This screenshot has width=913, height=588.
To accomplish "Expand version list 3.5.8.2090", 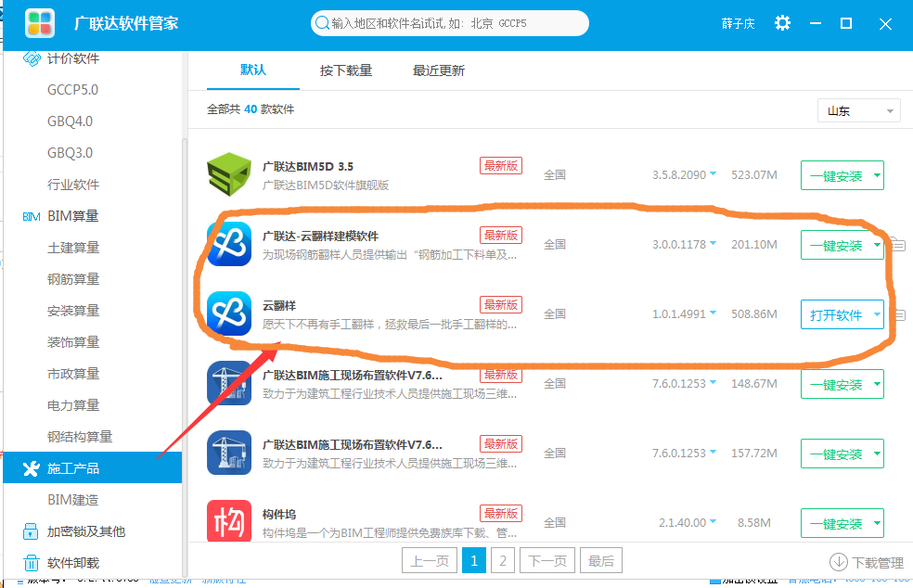I will (714, 174).
